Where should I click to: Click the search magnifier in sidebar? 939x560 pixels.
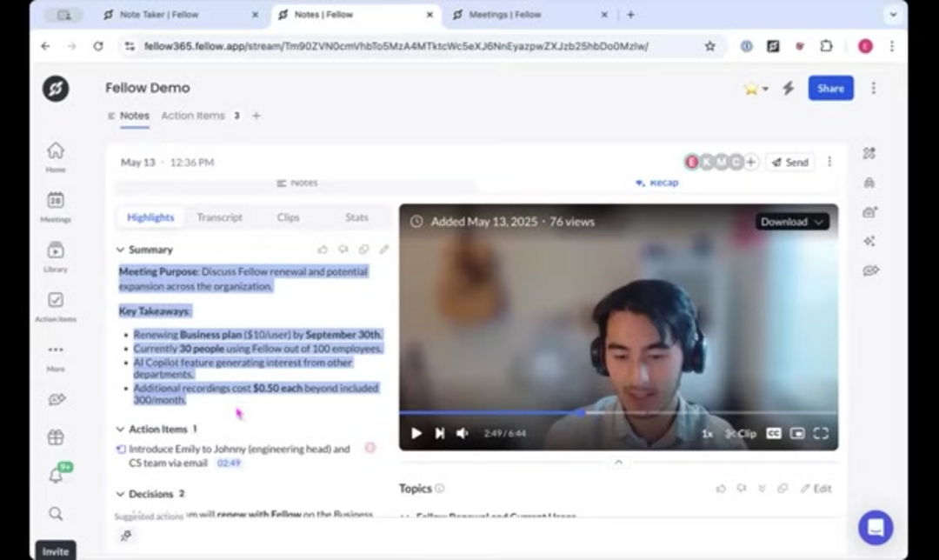pyautogui.click(x=56, y=514)
